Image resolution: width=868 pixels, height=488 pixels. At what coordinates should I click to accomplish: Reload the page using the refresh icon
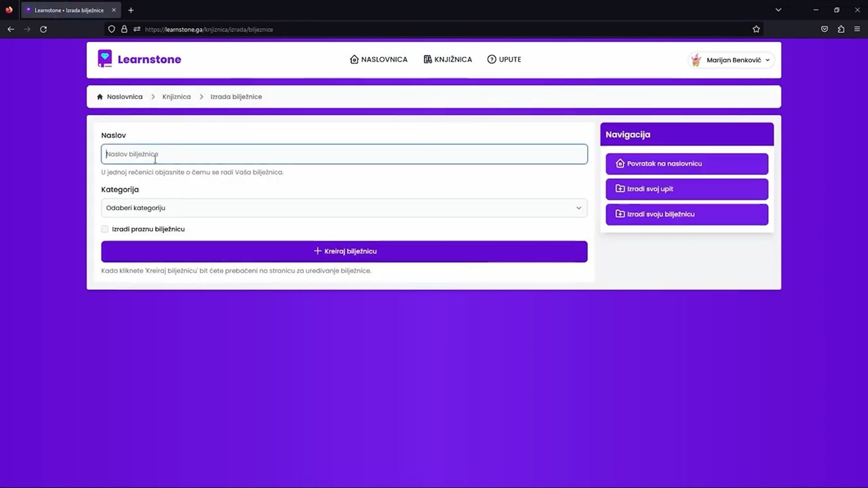tap(44, 29)
